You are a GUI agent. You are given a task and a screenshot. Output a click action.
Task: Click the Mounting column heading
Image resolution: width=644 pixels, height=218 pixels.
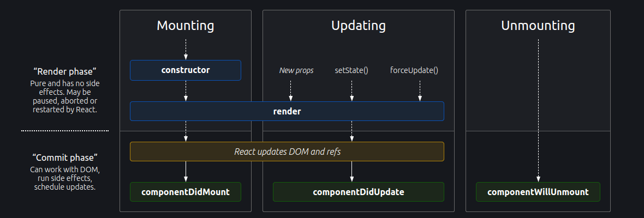coord(185,26)
